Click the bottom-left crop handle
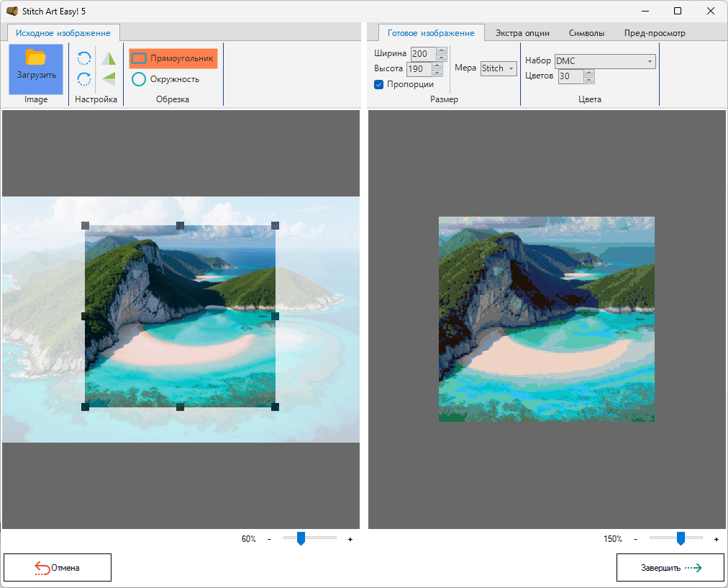Image resolution: width=728 pixels, height=588 pixels. (86, 407)
